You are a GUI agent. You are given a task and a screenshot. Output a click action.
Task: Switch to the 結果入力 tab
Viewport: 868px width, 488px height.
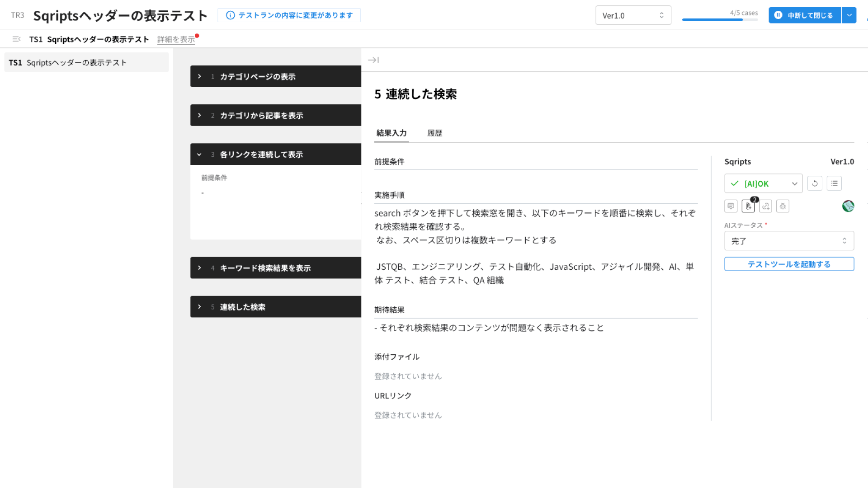392,133
